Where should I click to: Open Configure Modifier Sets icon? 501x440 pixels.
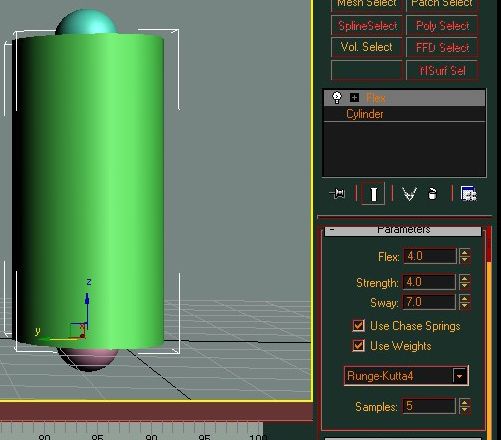tap(469, 194)
